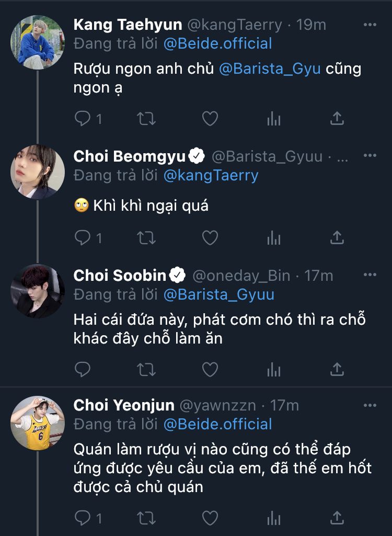View analytics on Kang Taehyun's tweet
This screenshot has height=536, width=392.
[274, 119]
